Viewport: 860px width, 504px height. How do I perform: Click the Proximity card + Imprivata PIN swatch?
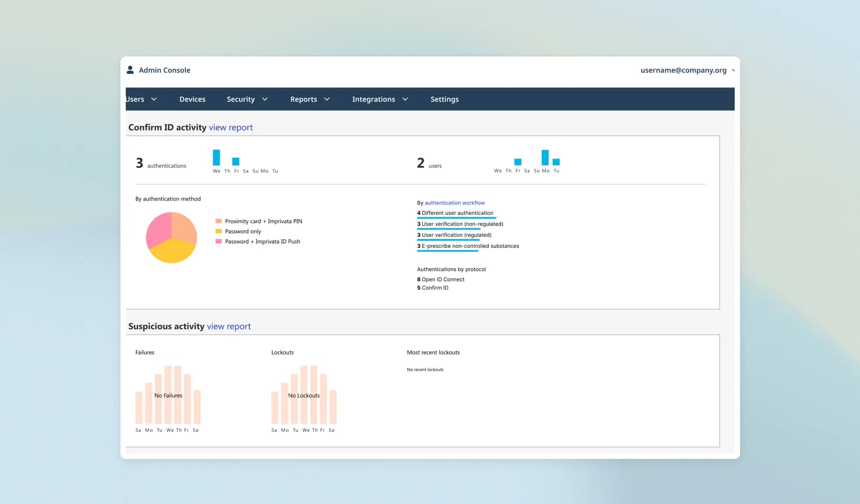coord(218,221)
